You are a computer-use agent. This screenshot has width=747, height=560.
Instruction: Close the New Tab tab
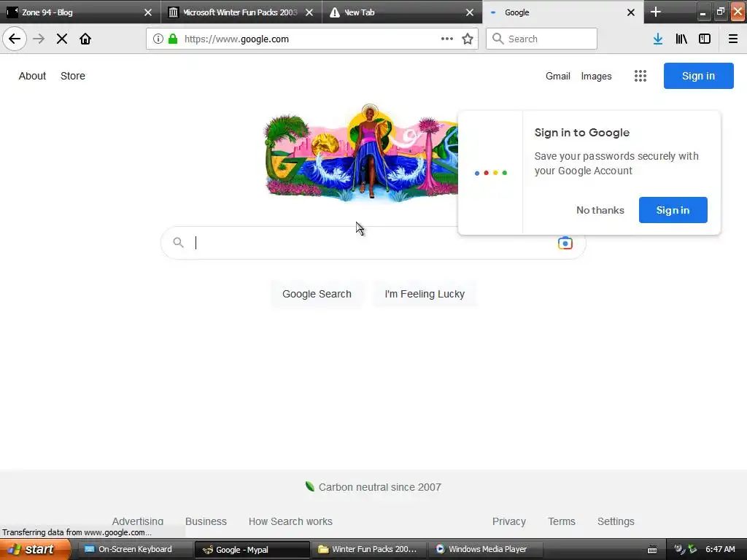470,12
